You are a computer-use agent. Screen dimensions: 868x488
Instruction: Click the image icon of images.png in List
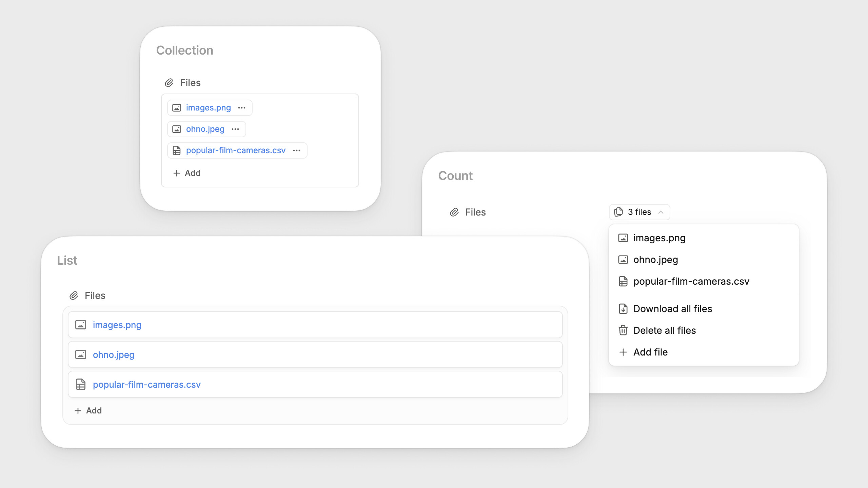point(81,325)
